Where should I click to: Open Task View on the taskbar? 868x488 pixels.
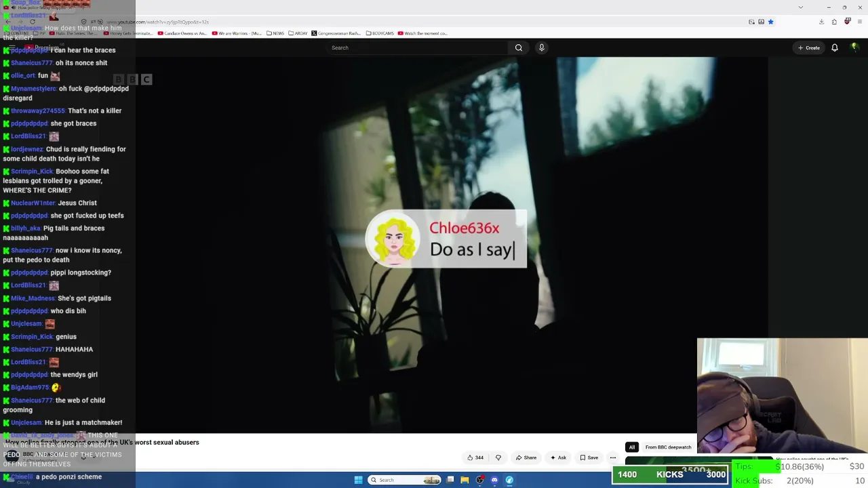point(450,480)
